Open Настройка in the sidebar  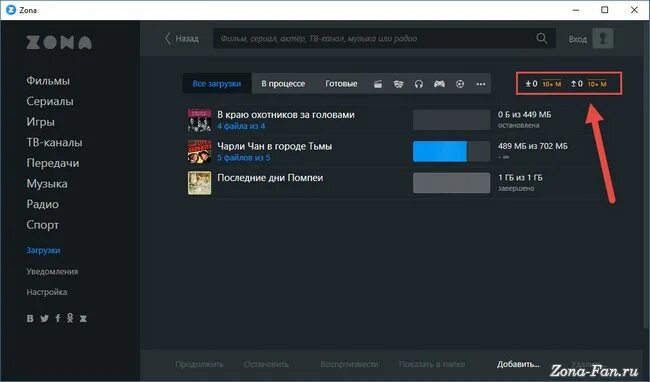pos(47,292)
